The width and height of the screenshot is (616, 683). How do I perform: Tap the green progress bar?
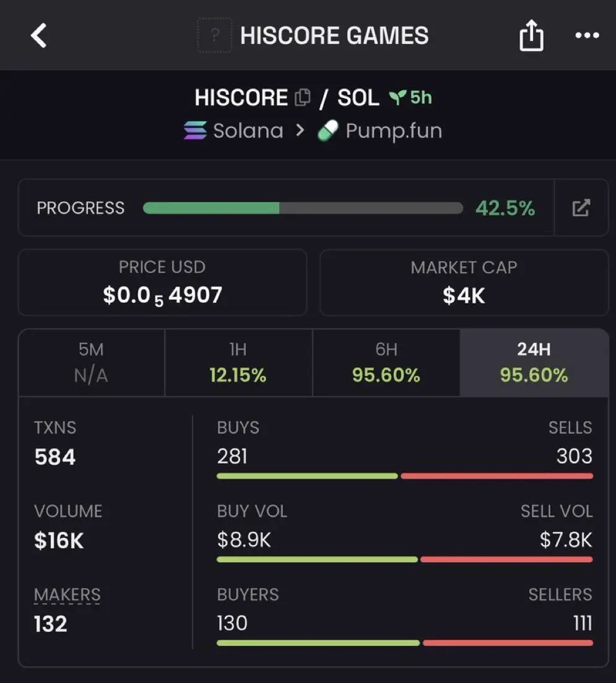tap(303, 208)
